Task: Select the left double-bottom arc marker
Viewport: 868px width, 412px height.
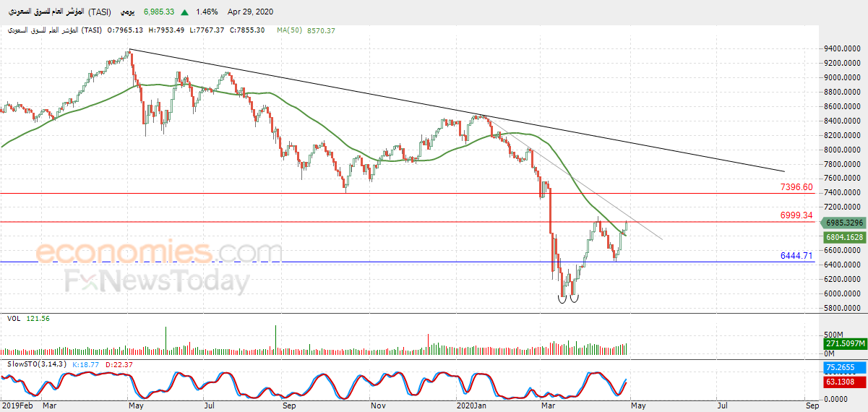Action: [562, 299]
